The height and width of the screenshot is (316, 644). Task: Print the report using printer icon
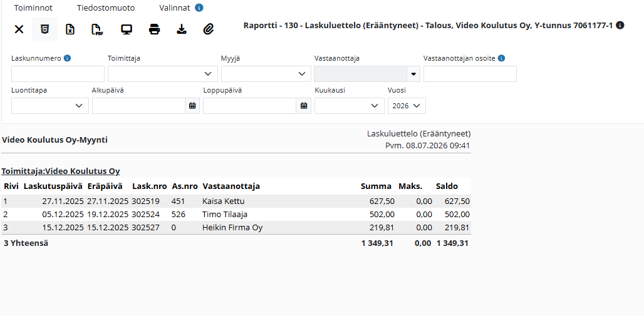[x=154, y=29]
